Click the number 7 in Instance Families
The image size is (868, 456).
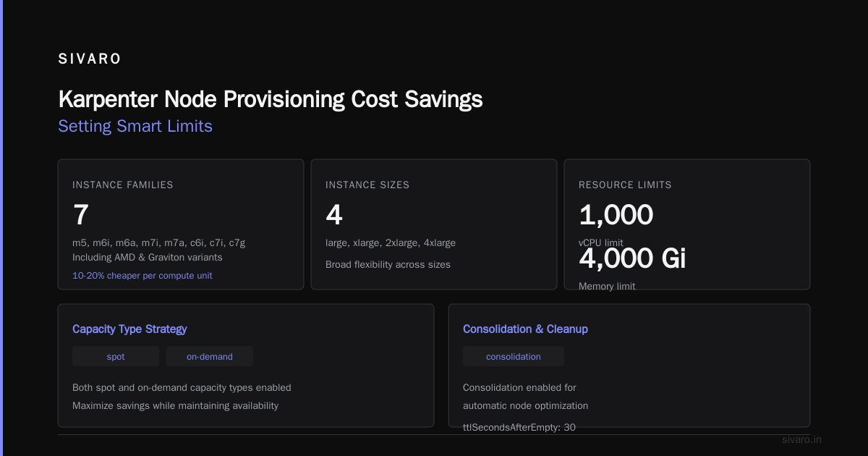pyautogui.click(x=80, y=215)
